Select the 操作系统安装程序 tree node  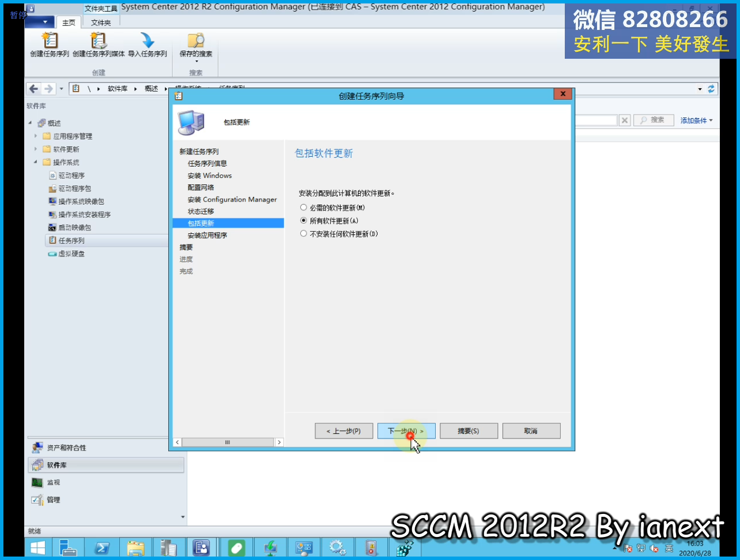85,214
